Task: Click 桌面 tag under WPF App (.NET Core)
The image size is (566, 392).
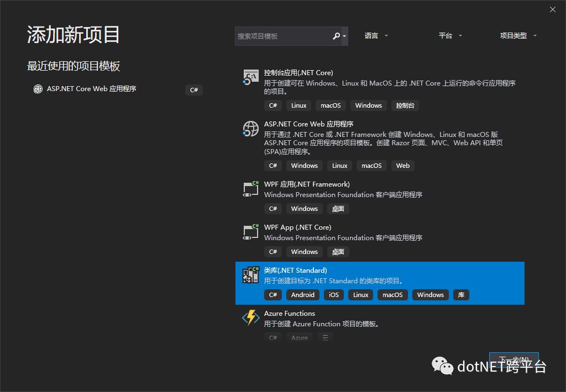Action: [338, 252]
